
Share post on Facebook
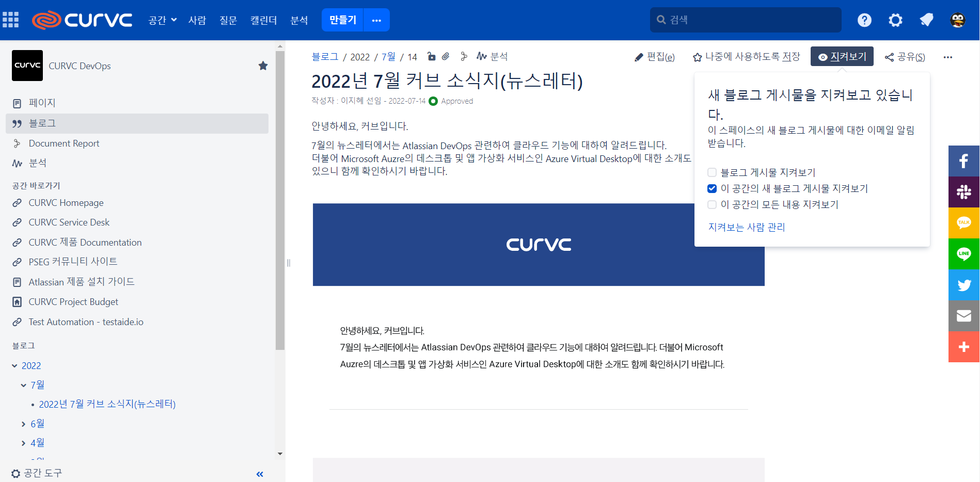pos(963,161)
